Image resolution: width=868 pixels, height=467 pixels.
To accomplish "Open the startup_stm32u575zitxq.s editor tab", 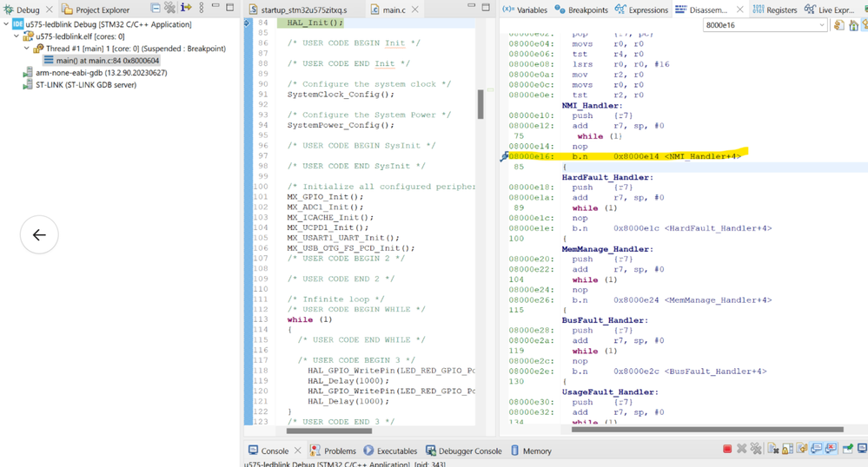I will [303, 10].
